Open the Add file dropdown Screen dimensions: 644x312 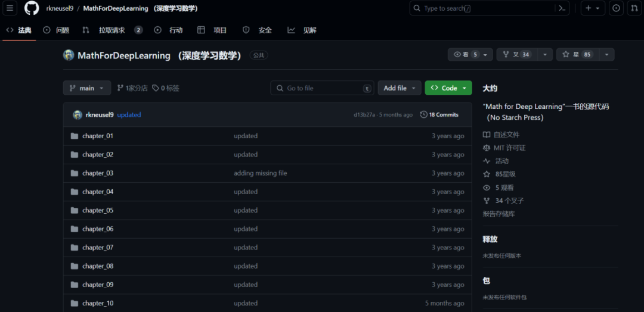(400, 88)
